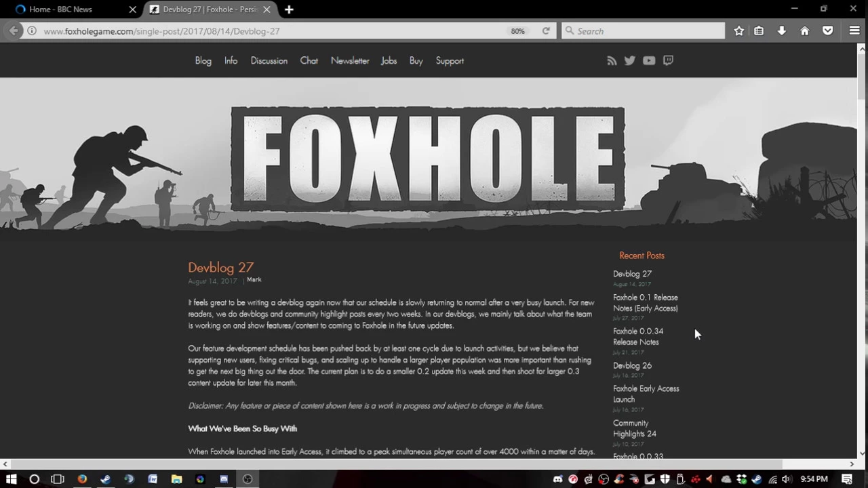This screenshot has height=488, width=868.
Task: Open the Jobs nav menu item
Action: [389, 61]
